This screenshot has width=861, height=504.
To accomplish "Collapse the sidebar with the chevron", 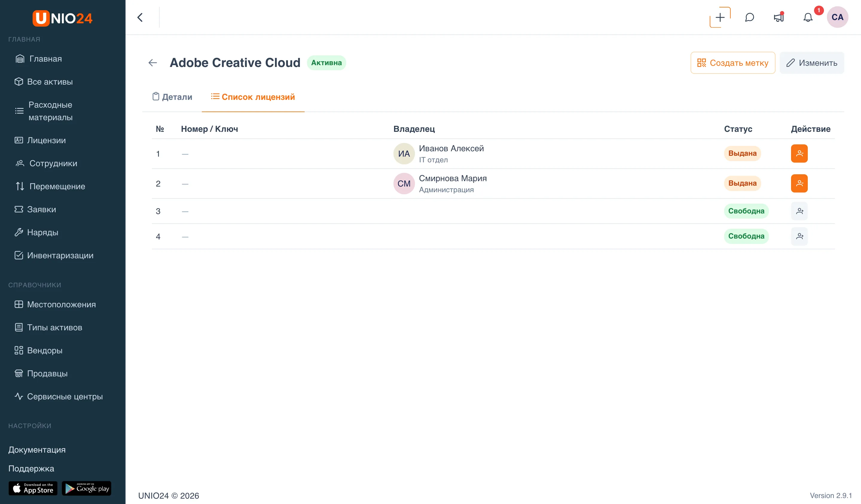I will (x=140, y=17).
